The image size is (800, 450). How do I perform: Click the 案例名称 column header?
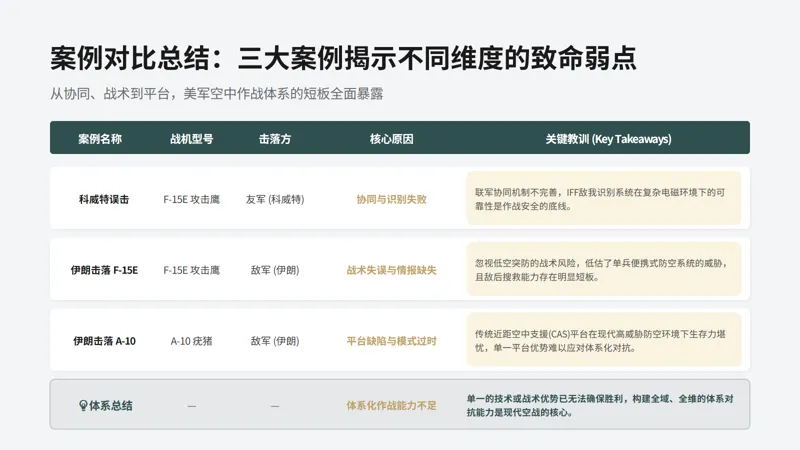click(100, 139)
